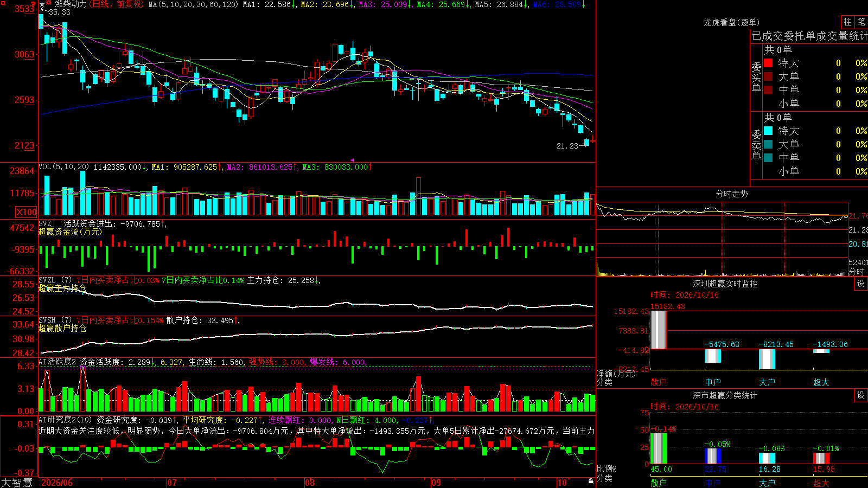Image resolution: width=868 pixels, height=488 pixels.
Task: Click the dark red 大单 buy swatch
Action: pos(768,76)
